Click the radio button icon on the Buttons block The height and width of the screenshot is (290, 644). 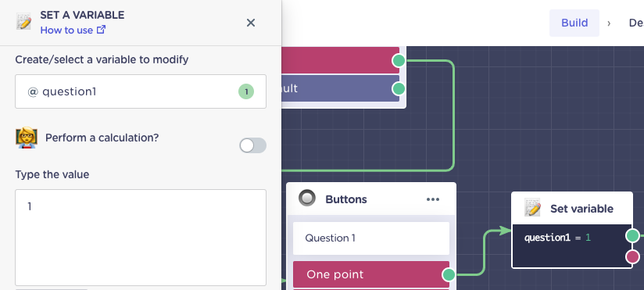[x=307, y=199]
